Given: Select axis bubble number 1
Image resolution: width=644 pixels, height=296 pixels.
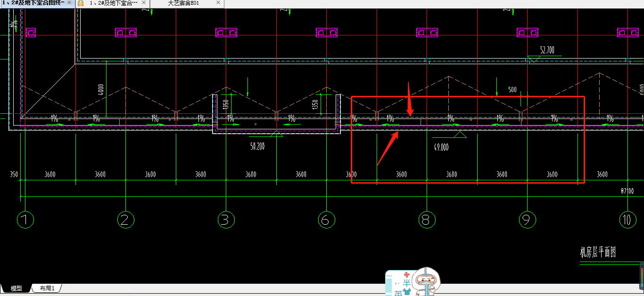Looking at the screenshot, I should point(25,220).
